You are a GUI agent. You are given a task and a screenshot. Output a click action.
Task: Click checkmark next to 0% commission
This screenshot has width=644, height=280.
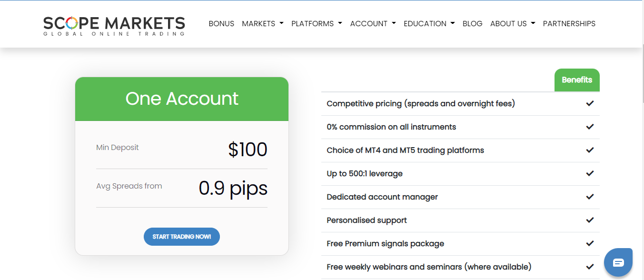[590, 127]
